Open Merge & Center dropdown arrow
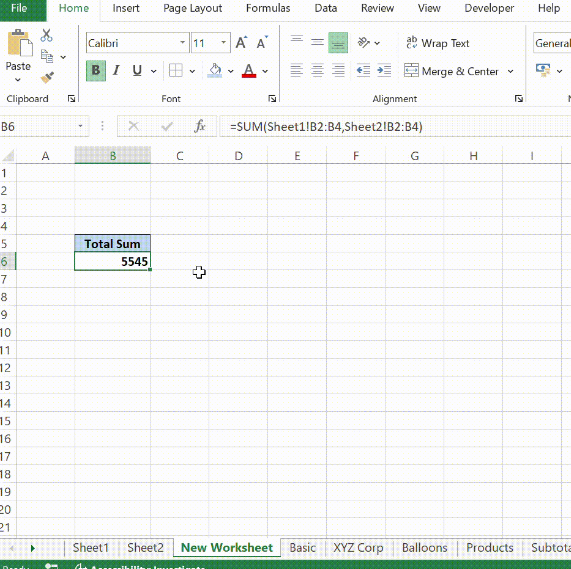Screen dimensions: 571x569 coord(511,71)
